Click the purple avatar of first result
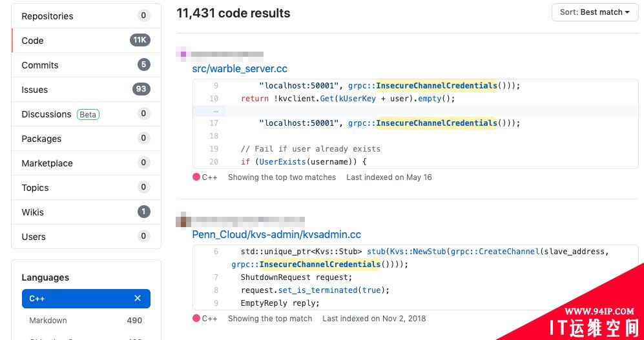 (x=183, y=54)
